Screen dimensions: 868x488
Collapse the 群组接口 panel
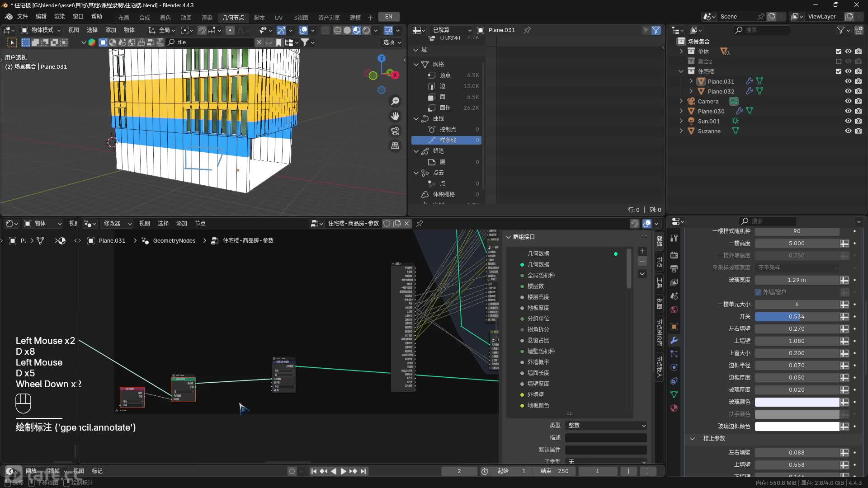pyautogui.click(x=508, y=237)
